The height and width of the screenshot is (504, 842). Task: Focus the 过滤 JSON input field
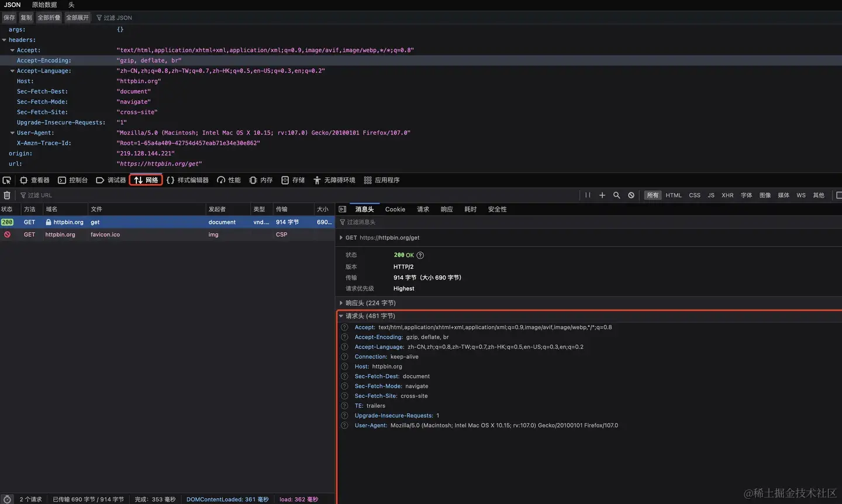point(119,18)
